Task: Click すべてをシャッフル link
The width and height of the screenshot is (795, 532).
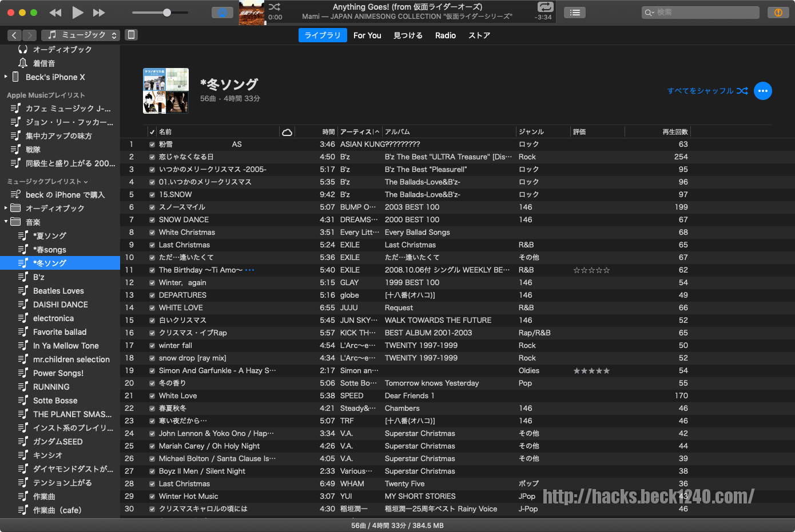Action: 707,91
